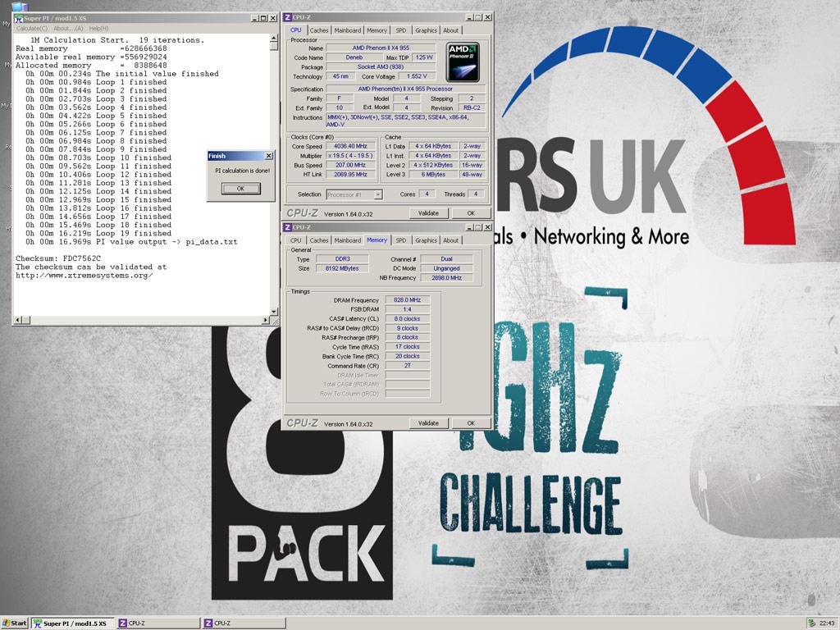Click Super PI vertical scrollbar up arrow
Viewport: 840px width, 630px height.
[274, 39]
